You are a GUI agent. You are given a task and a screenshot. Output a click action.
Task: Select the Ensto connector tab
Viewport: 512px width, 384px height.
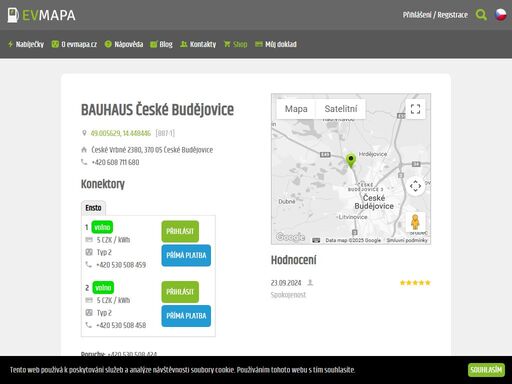coord(93,208)
